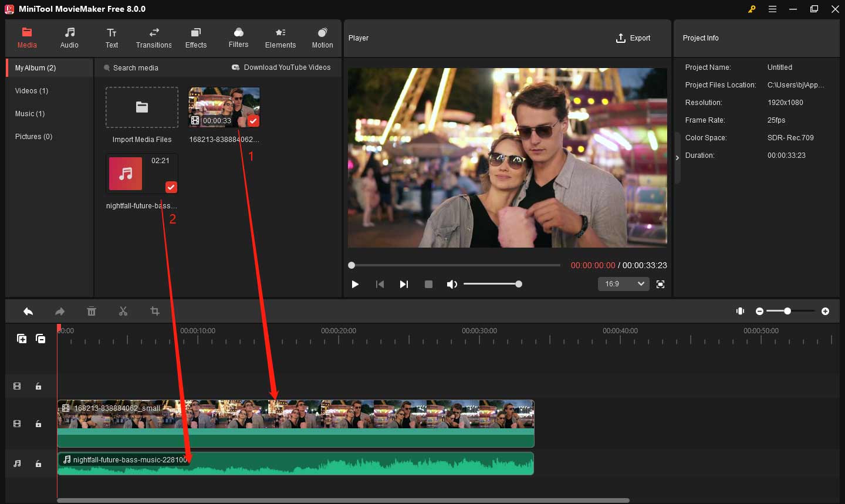Viewport: 845px width, 504px height.
Task: Open the Text tab
Action: pos(111,38)
